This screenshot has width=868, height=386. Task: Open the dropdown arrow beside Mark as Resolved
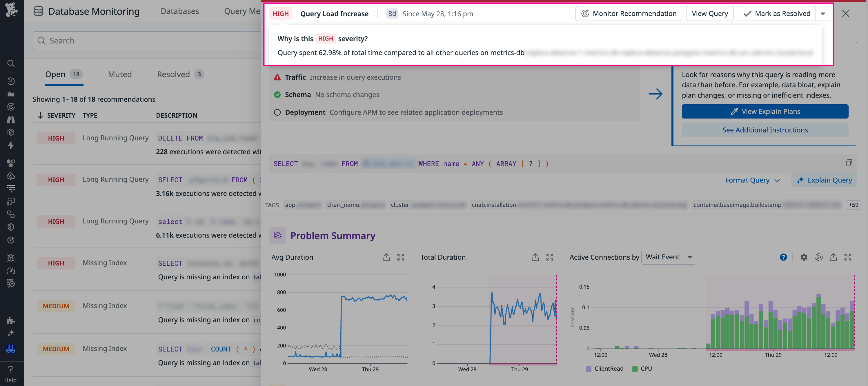click(823, 13)
